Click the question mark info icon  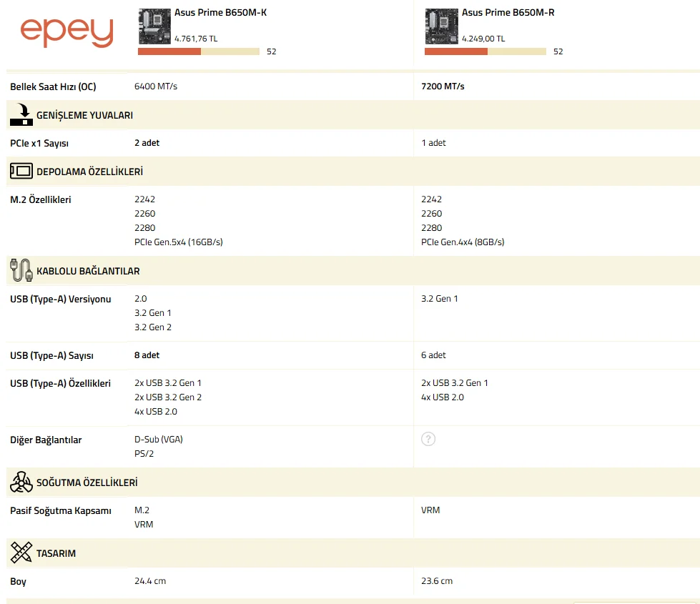point(428,440)
